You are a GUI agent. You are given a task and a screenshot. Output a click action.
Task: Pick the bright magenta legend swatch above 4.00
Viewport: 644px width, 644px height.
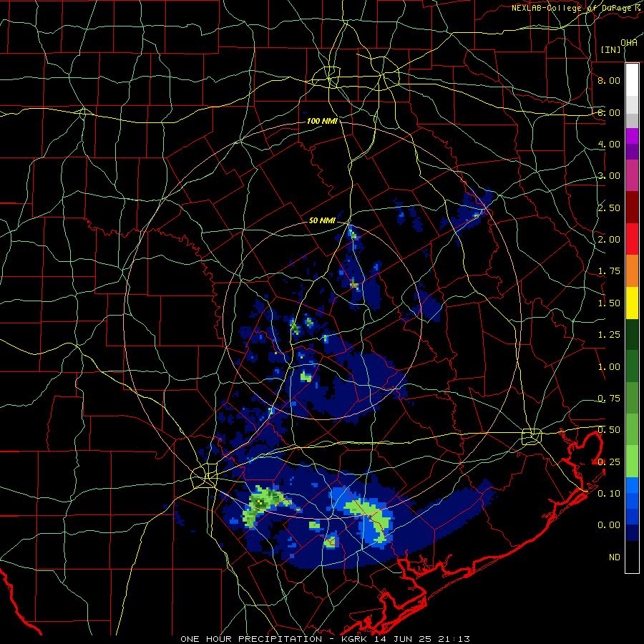pyautogui.click(x=632, y=136)
